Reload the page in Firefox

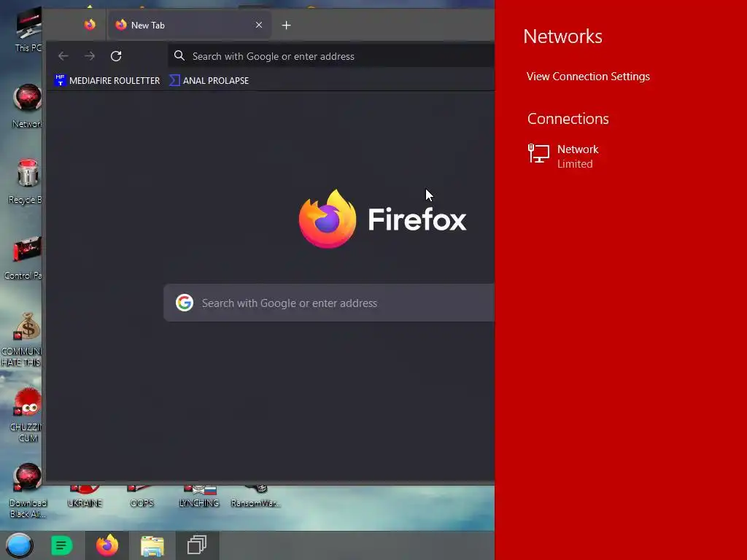[116, 56]
